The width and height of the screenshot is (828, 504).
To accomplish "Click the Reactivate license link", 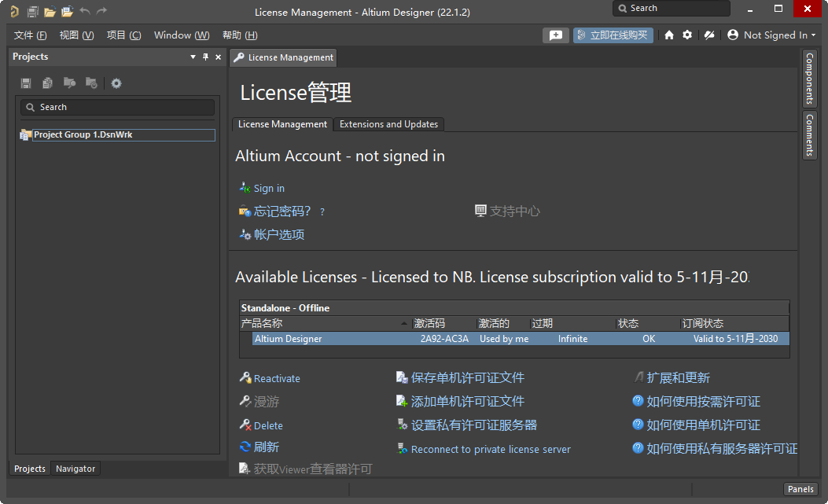I will click(276, 378).
